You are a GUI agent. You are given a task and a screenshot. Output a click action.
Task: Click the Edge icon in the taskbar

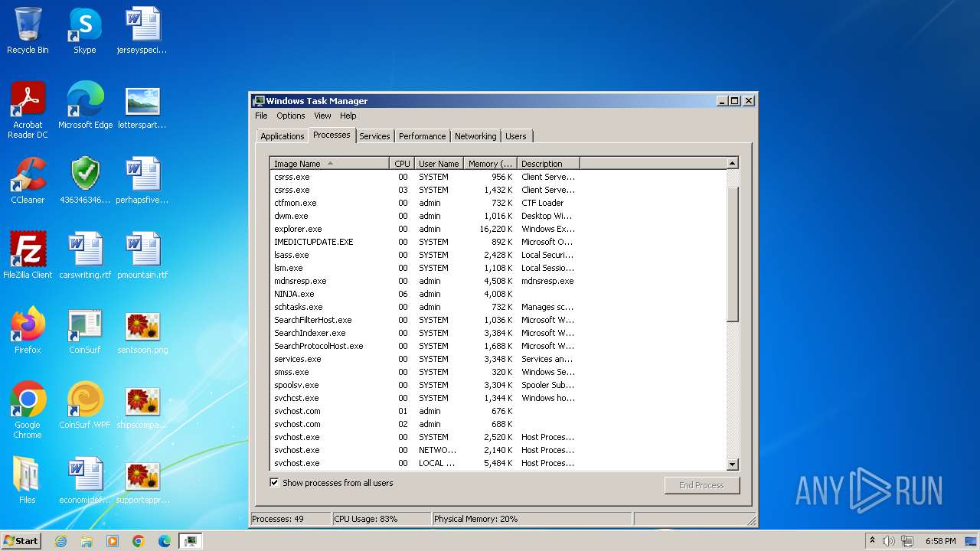coord(165,541)
